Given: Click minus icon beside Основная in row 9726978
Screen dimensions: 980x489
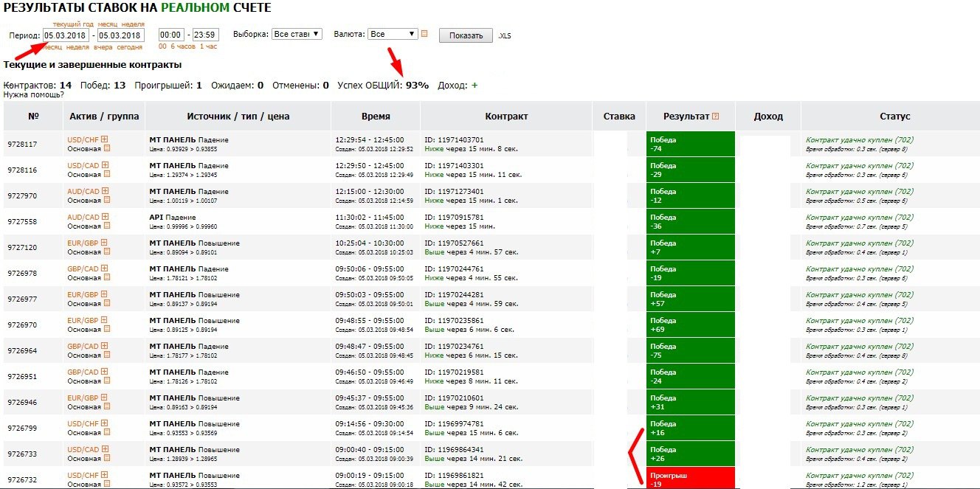Looking at the screenshot, I should tap(106, 277).
